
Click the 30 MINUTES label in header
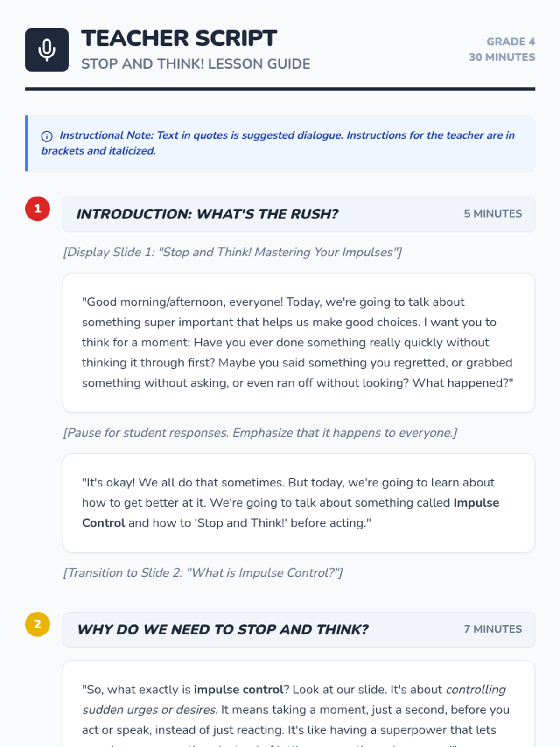coord(502,57)
